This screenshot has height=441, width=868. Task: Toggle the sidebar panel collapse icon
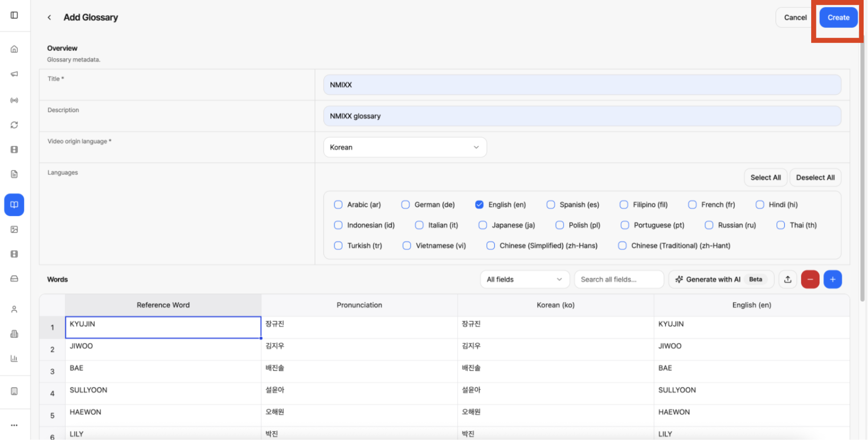[14, 15]
